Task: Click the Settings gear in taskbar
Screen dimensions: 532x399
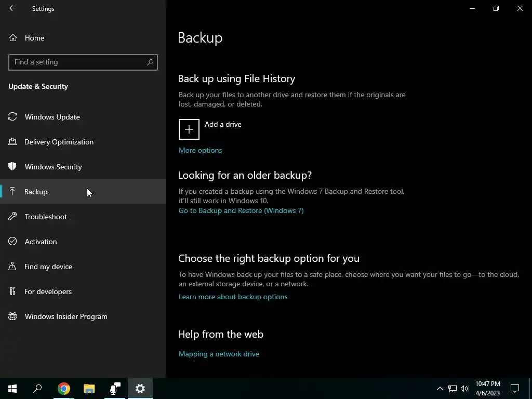Action: (x=140, y=389)
